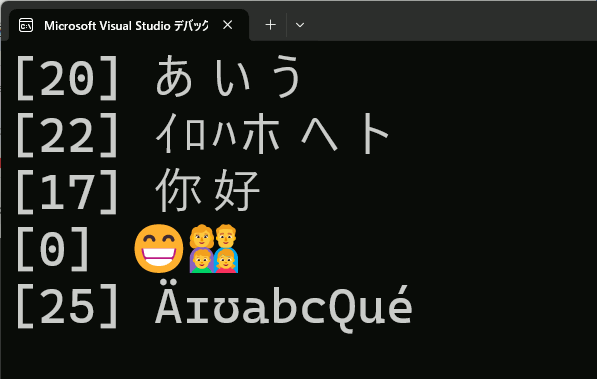Click the Chinese character 你
The width and height of the screenshot is (597, 379).
point(178,190)
